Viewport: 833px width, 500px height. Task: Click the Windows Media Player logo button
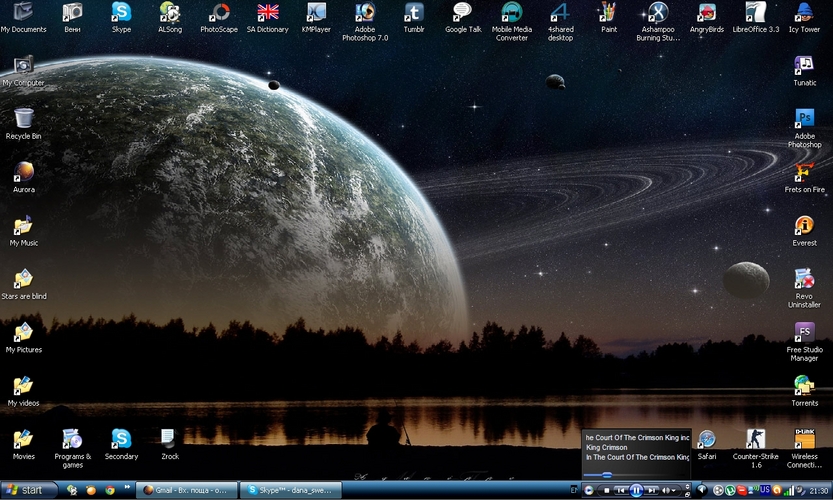click(589, 490)
